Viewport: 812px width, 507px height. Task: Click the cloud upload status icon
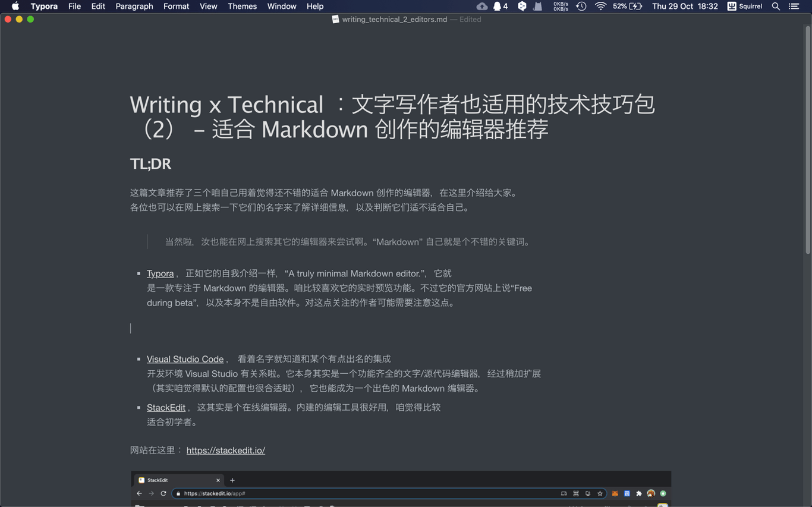[x=482, y=6]
